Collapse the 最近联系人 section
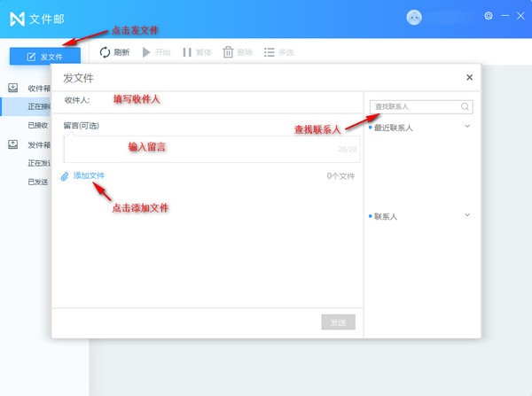 467,127
